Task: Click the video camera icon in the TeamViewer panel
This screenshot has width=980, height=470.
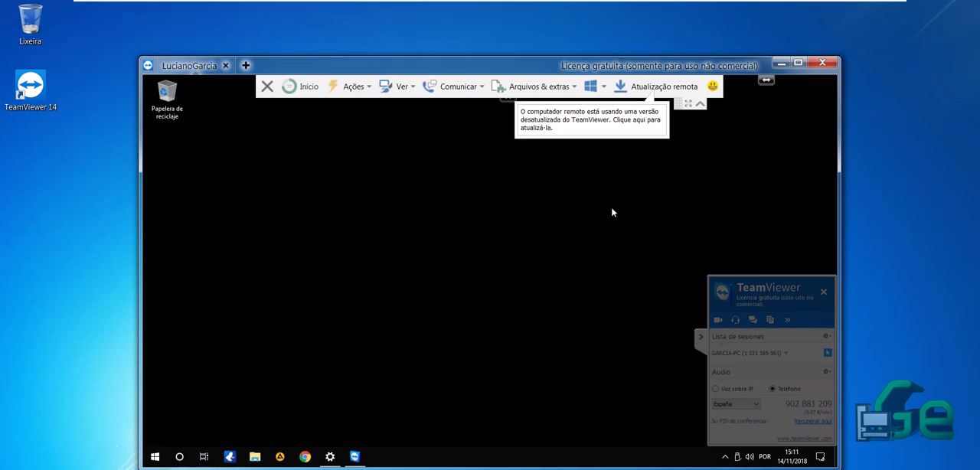Action: pyautogui.click(x=718, y=320)
